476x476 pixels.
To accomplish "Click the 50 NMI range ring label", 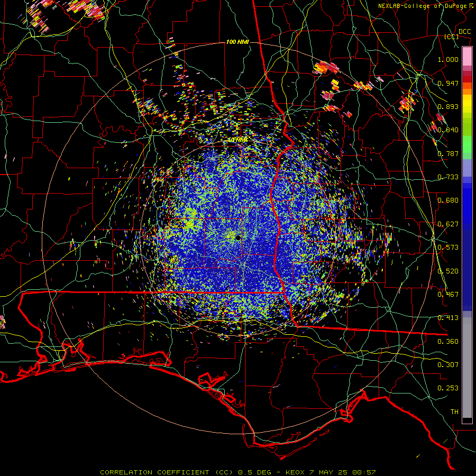I will 237,140.
